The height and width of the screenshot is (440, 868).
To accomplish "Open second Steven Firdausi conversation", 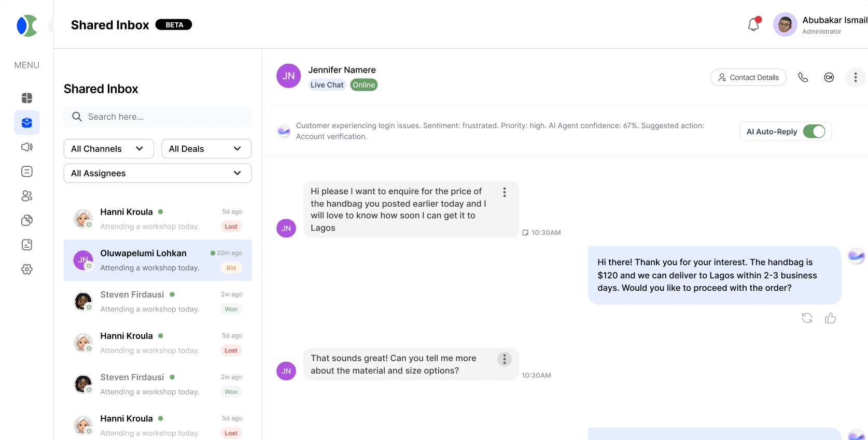I will 158,385.
